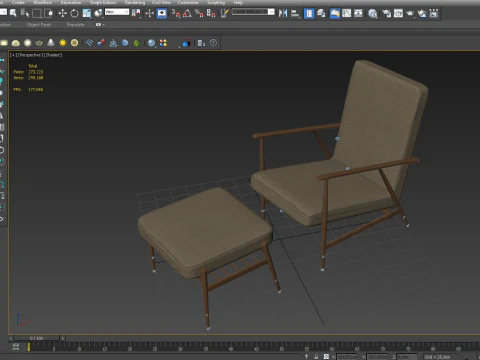This screenshot has width=480, height=360.
Task: Click the yellow sun icon
Action: pos(63,43)
